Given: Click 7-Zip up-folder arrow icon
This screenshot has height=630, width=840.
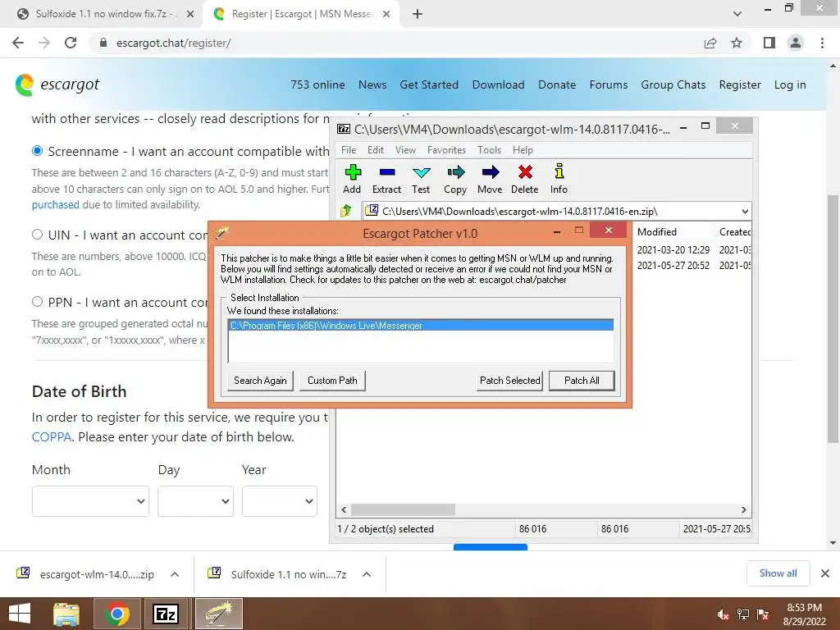Looking at the screenshot, I should point(346,211).
